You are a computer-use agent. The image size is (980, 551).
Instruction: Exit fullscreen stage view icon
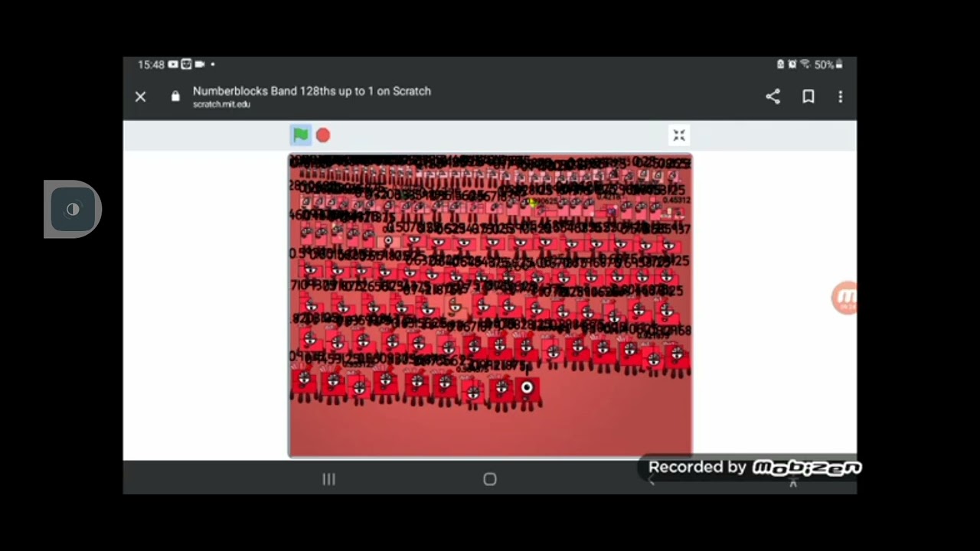click(x=679, y=135)
